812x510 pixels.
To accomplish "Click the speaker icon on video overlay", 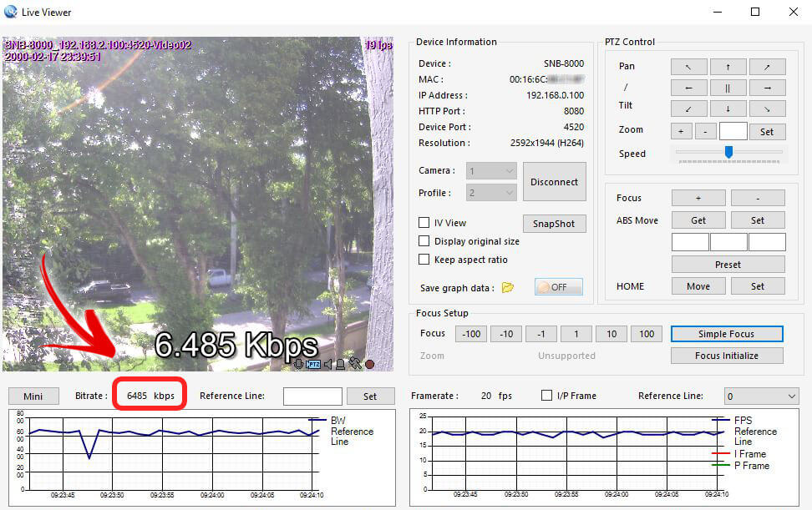I will click(x=327, y=364).
